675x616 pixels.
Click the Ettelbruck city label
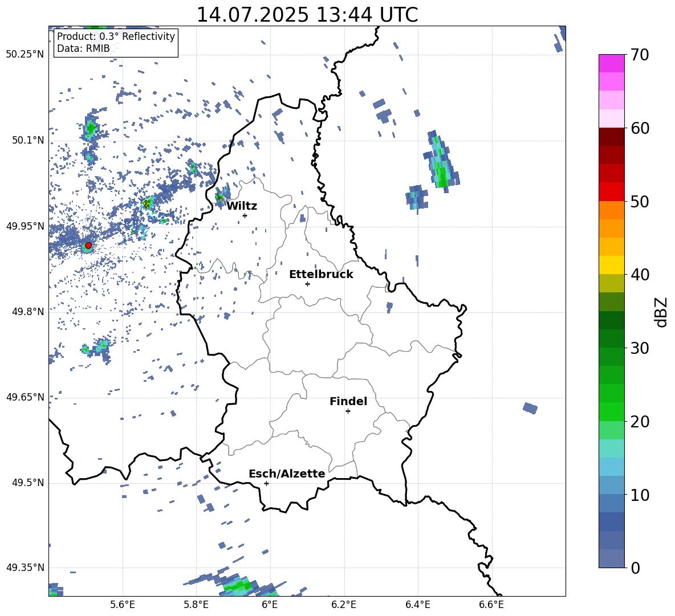tap(321, 275)
